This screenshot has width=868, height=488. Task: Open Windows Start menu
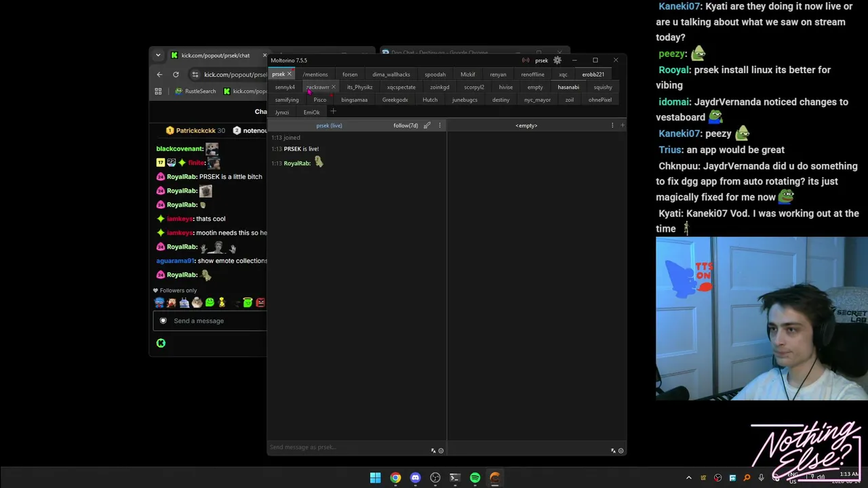click(x=375, y=478)
